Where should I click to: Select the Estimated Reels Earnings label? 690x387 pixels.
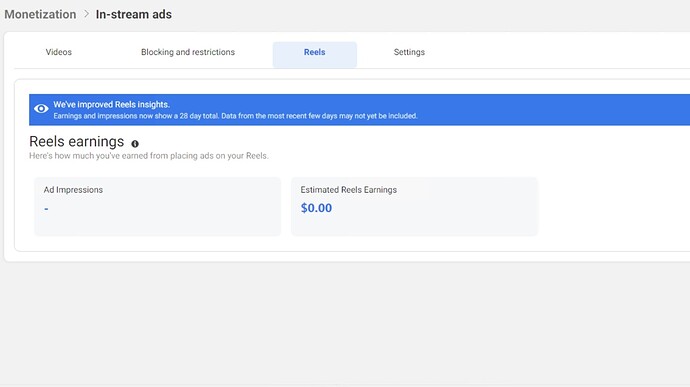click(x=349, y=190)
